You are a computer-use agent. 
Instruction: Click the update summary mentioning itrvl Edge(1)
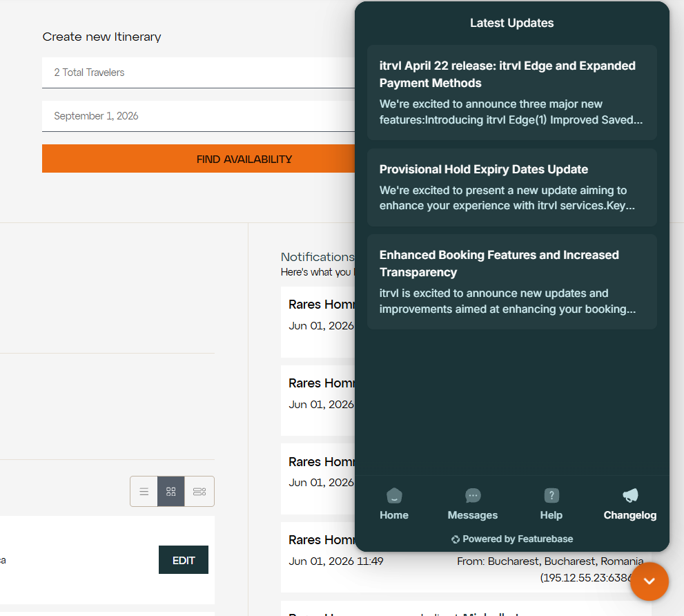click(x=511, y=112)
